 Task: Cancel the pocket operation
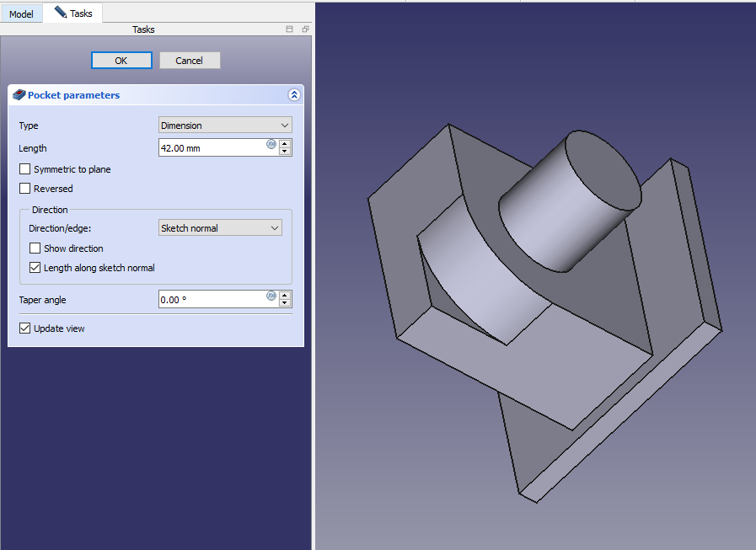(190, 61)
